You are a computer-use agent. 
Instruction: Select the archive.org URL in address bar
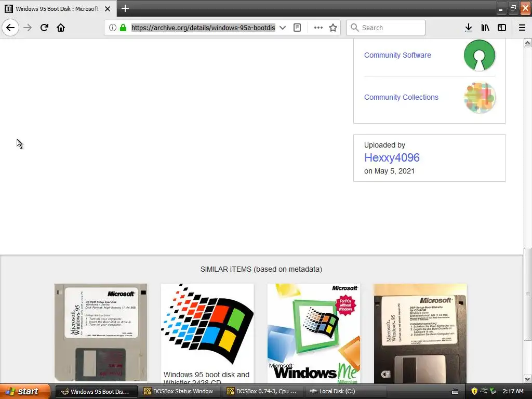click(x=203, y=28)
